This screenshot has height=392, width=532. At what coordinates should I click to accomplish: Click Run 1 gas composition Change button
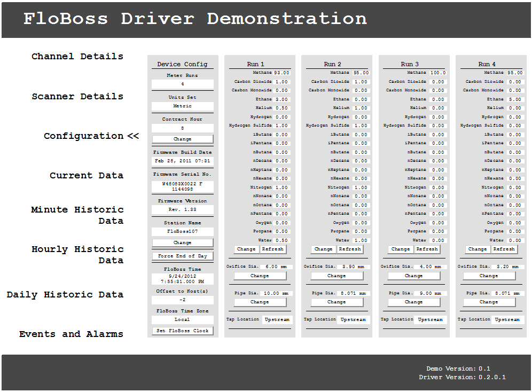pos(246,249)
